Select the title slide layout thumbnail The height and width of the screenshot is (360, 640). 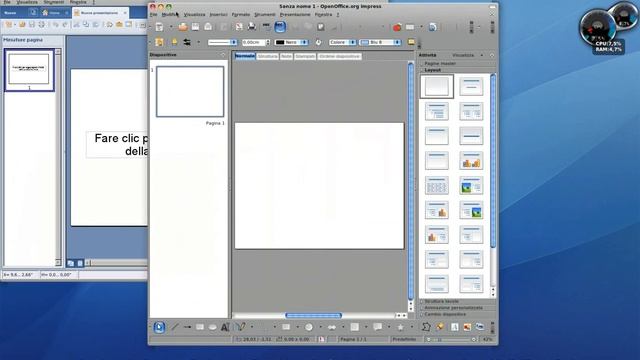tap(471, 86)
